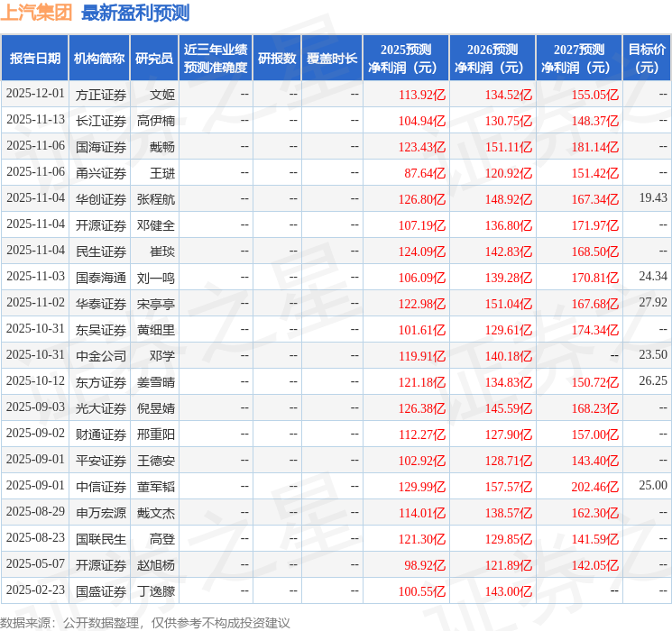Select the 申万宏源 institution cell

coord(101,513)
